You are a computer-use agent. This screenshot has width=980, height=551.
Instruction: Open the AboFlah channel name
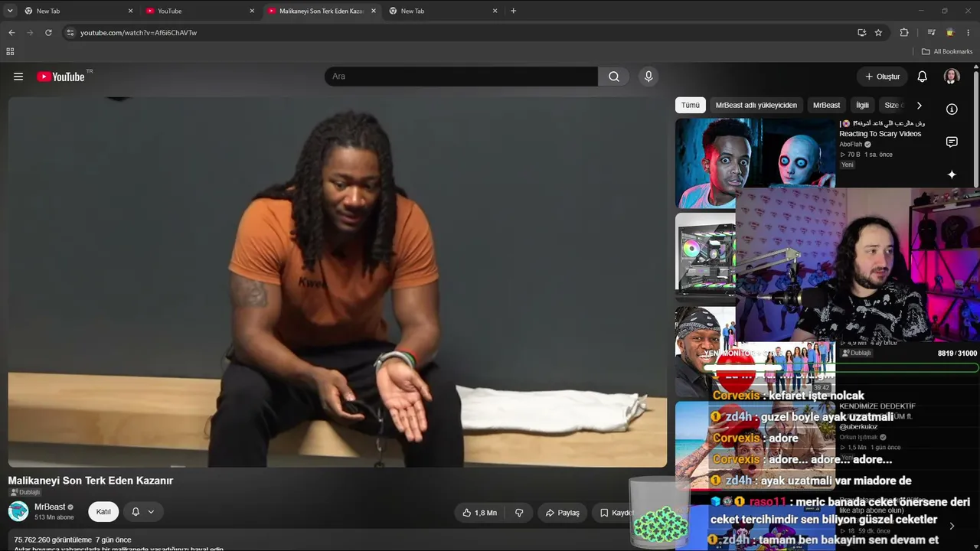click(x=851, y=144)
